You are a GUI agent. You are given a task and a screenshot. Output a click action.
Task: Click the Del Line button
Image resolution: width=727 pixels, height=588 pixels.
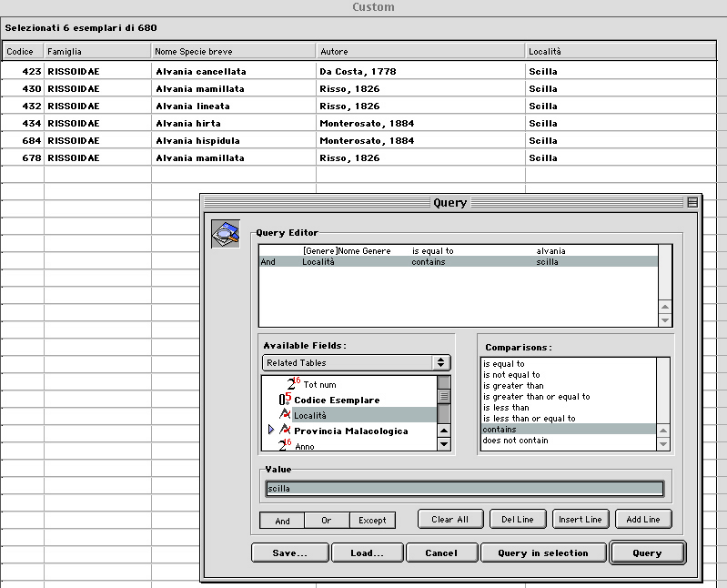(518, 520)
